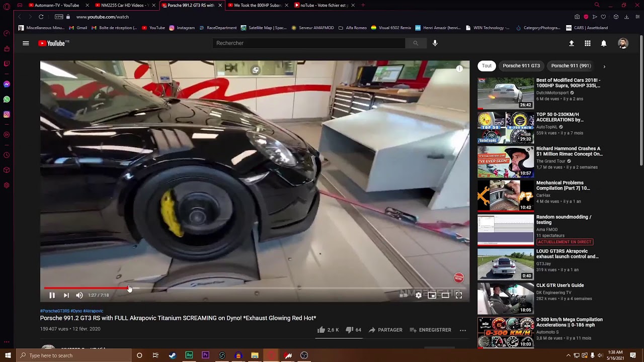Select the Porsche 911 (991) chip

pyautogui.click(x=571, y=66)
